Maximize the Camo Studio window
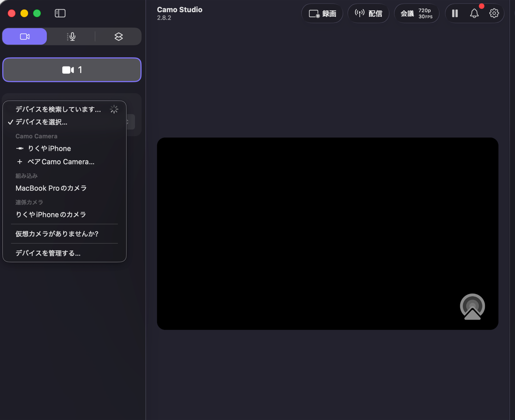This screenshot has width=515, height=420. pos(37,13)
